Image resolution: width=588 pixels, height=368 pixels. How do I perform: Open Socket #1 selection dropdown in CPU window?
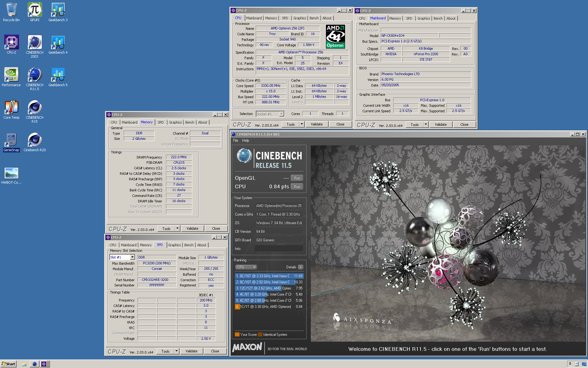click(x=270, y=114)
